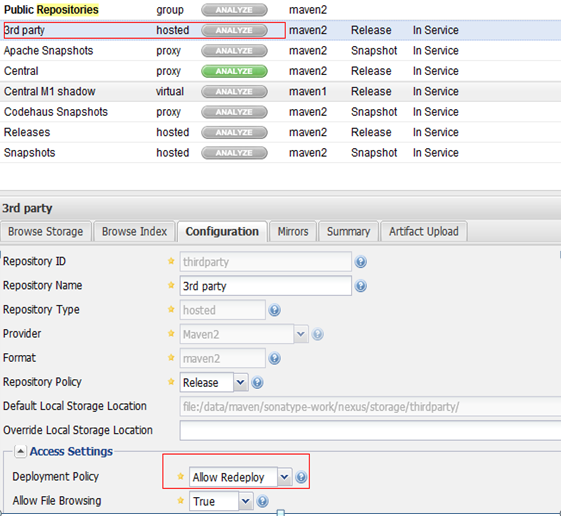Switch to the Mirrors tab
Viewport: 561px width, 516px height.
tap(293, 232)
